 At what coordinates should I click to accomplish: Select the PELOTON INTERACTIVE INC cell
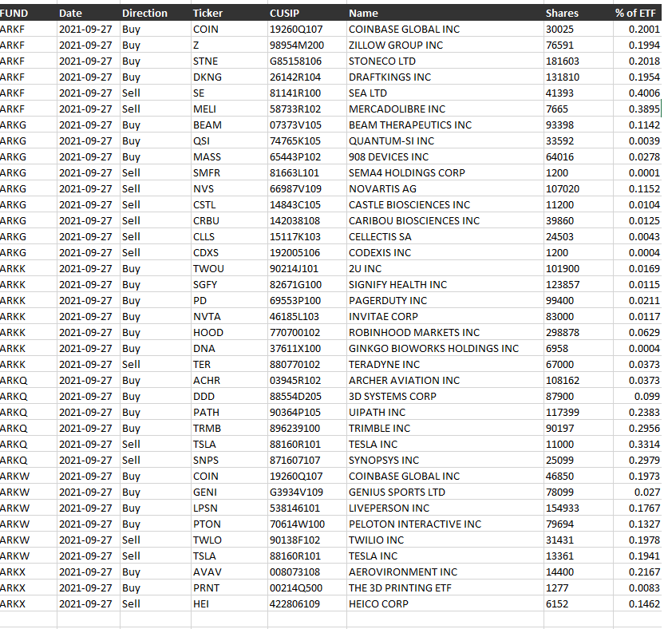[x=414, y=524]
